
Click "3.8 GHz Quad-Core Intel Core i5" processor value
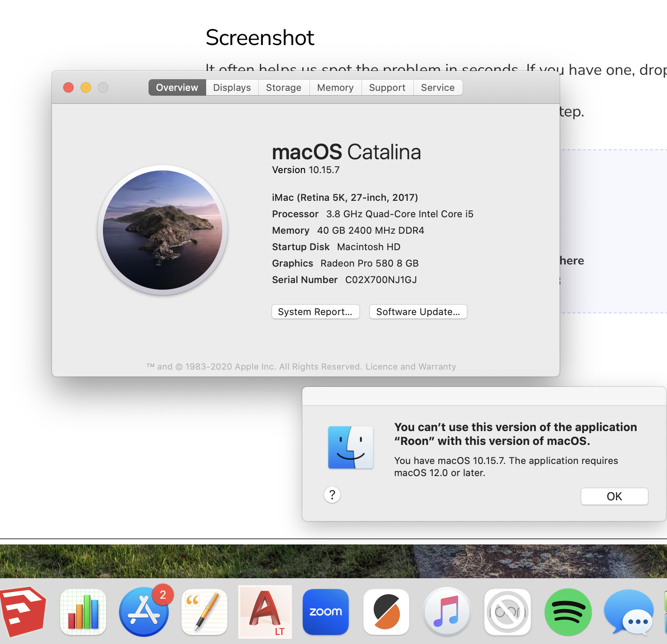(400, 214)
